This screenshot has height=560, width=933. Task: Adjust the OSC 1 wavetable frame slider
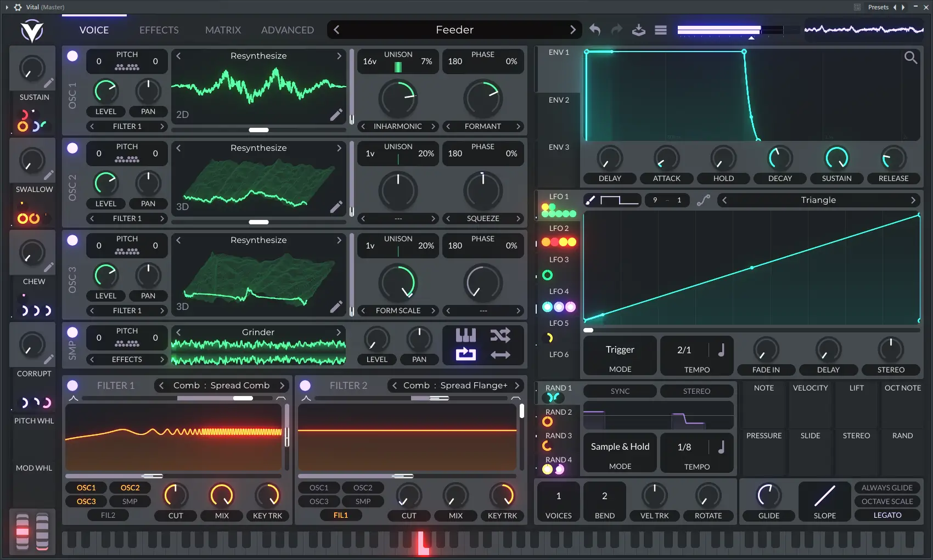tap(258, 130)
